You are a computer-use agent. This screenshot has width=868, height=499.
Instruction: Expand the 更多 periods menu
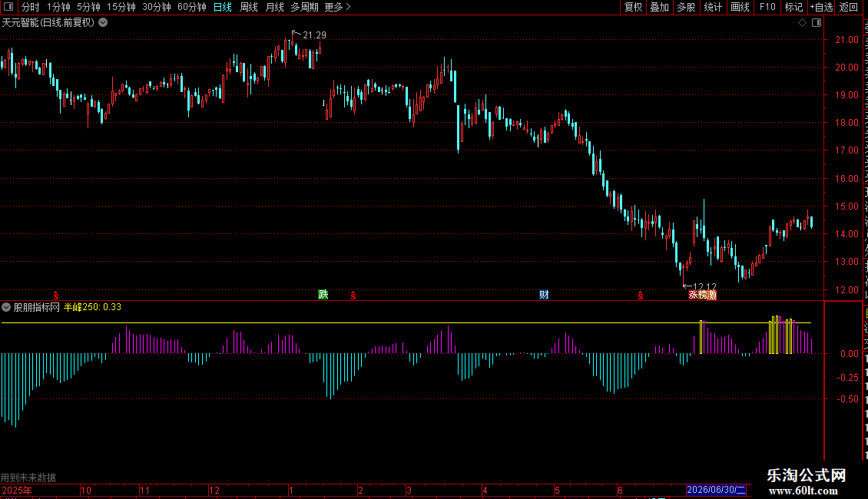click(337, 7)
